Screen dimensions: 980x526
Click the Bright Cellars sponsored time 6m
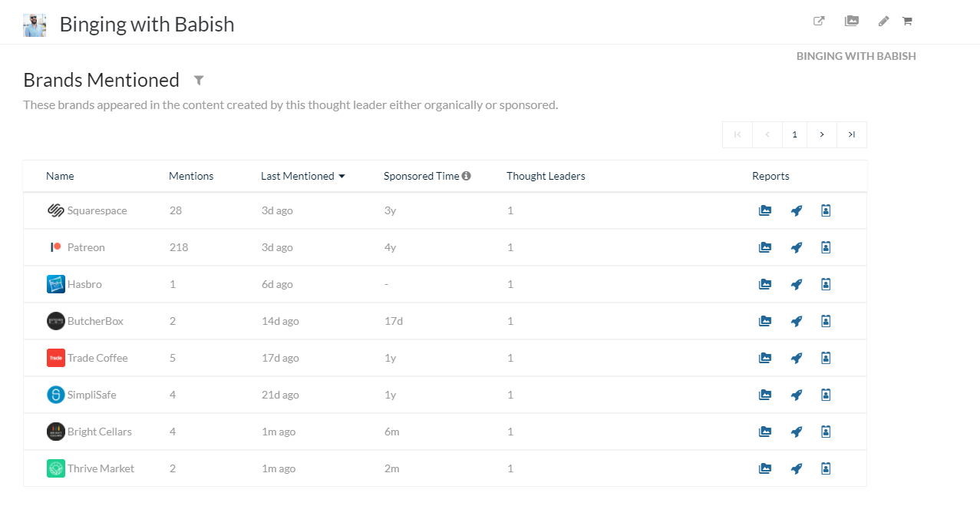click(392, 432)
